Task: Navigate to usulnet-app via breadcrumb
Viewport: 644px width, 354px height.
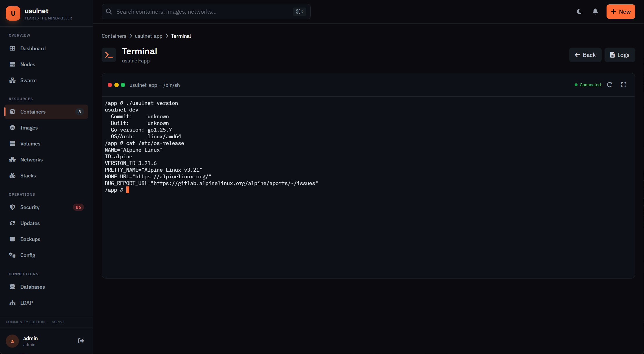Action: (x=148, y=36)
